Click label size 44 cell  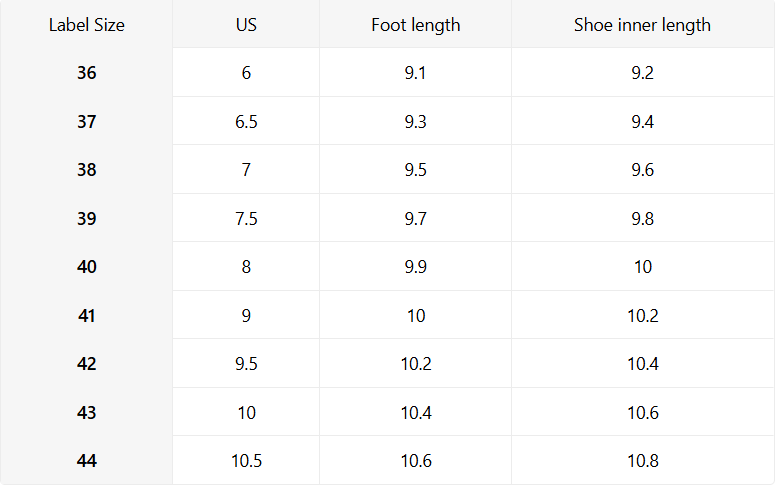(87, 461)
